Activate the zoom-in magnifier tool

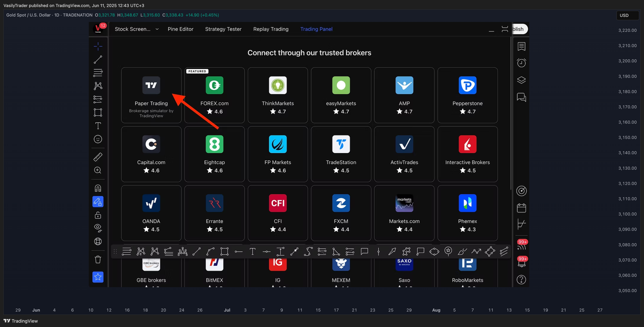(98, 170)
